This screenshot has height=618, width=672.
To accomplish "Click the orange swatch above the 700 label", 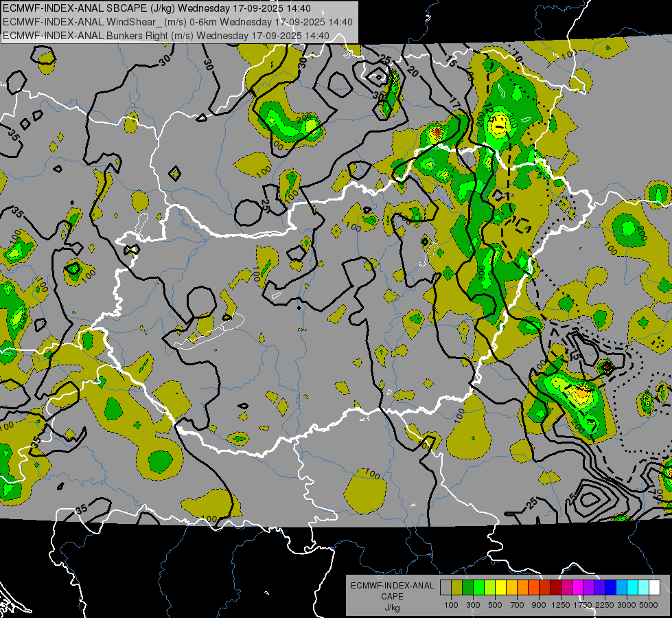I will [522, 588].
